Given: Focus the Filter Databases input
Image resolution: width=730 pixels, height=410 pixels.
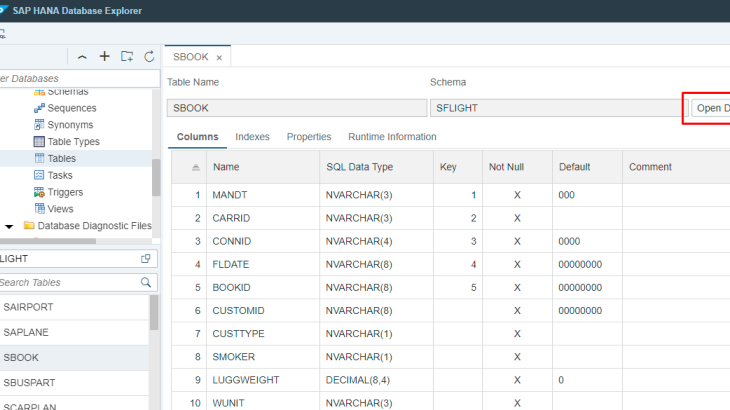Looking at the screenshot, I should point(80,79).
